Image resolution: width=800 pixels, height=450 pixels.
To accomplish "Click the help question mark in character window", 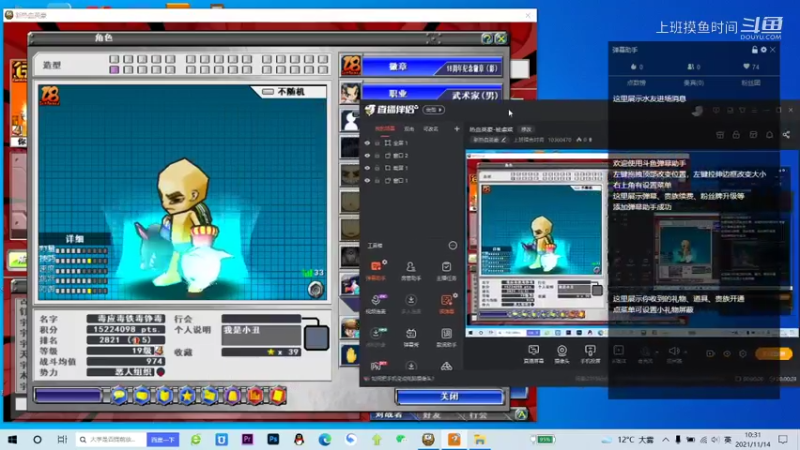I will pyautogui.click(x=487, y=39).
